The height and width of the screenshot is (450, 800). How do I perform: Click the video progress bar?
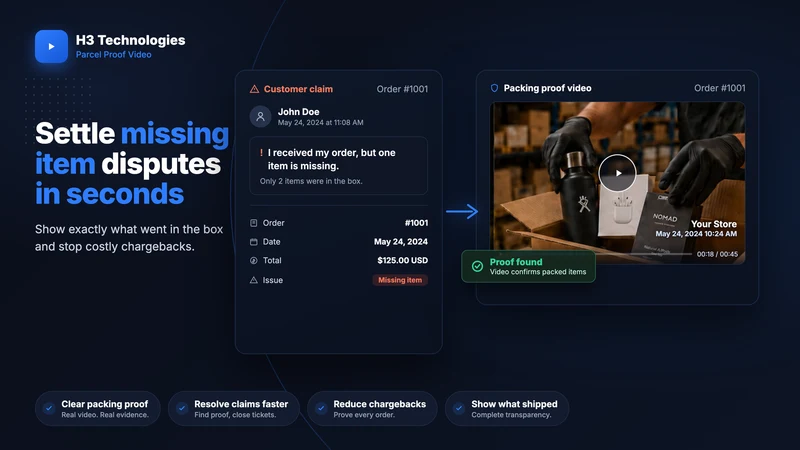pyautogui.click(x=644, y=254)
